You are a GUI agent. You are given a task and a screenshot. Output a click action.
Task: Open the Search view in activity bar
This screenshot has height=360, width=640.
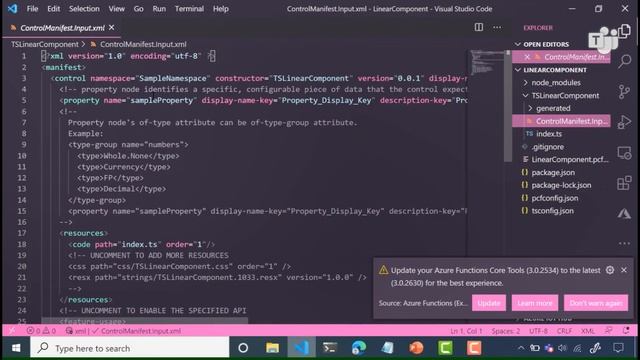point(624,61)
